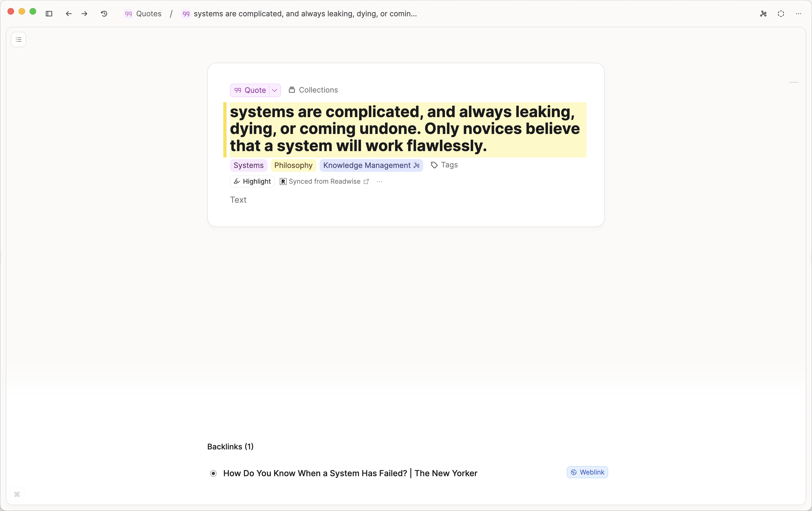Click the Text placeholder input area
The height and width of the screenshot is (511, 812).
(x=238, y=200)
